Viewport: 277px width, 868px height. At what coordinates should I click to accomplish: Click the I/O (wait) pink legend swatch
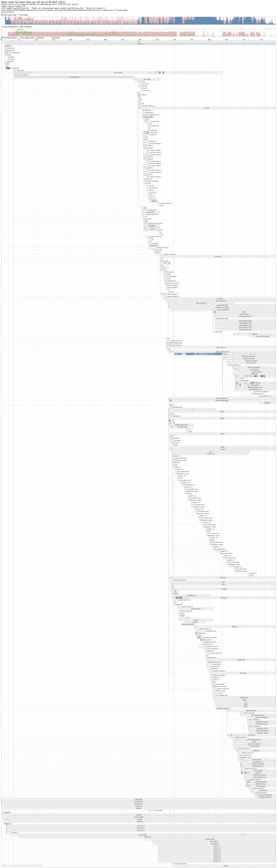19,15
